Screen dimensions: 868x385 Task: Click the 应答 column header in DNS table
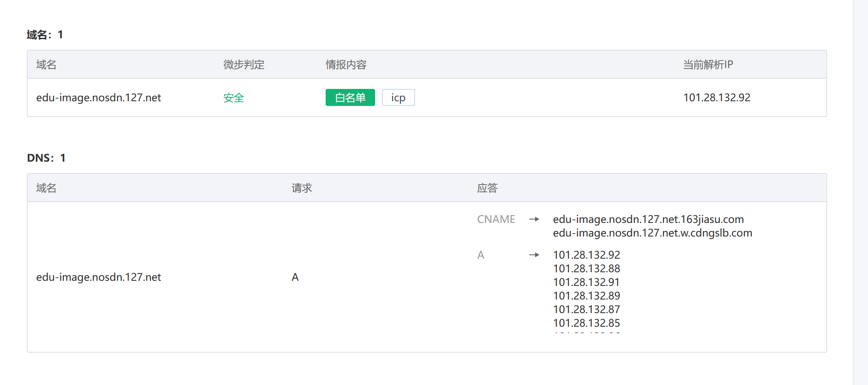click(x=487, y=188)
